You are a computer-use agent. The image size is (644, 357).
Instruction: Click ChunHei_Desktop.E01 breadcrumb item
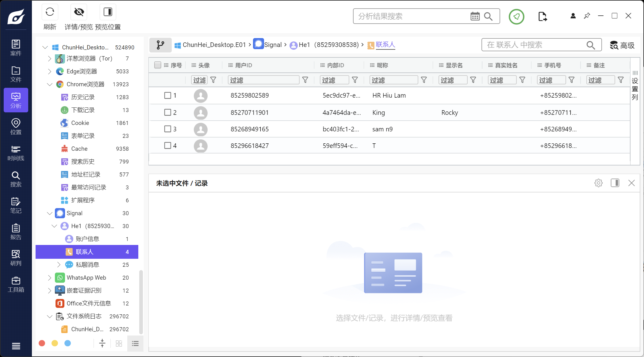[x=210, y=45]
